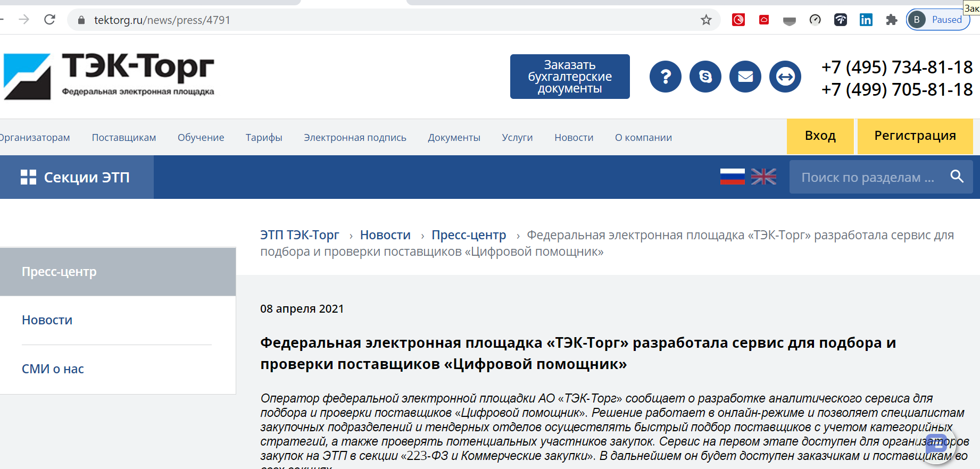Image resolution: width=980 pixels, height=469 pixels.
Task: Click the Поиск по разделам search field
Action: tap(867, 177)
